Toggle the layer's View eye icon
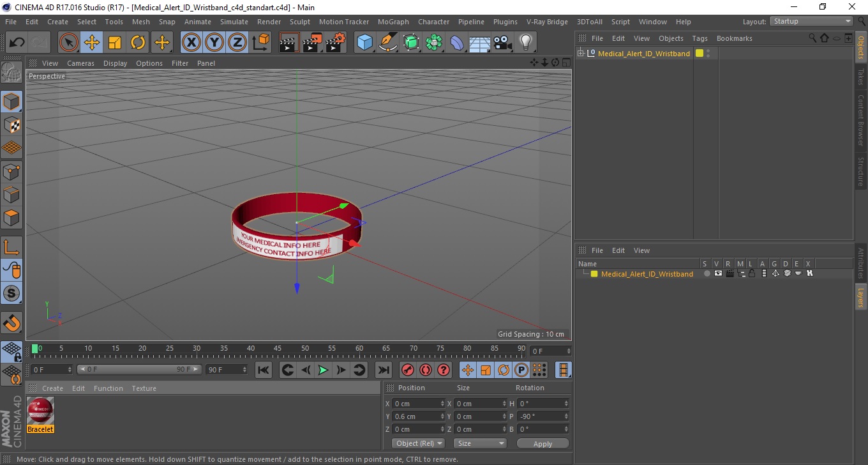Screen dimensions: 868x465 tap(718, 273)
